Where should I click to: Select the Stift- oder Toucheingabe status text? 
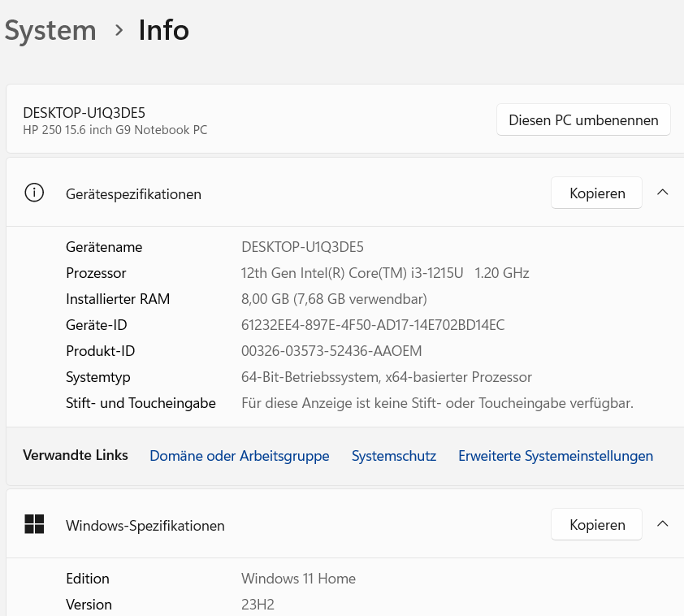(x=437, y=403)
